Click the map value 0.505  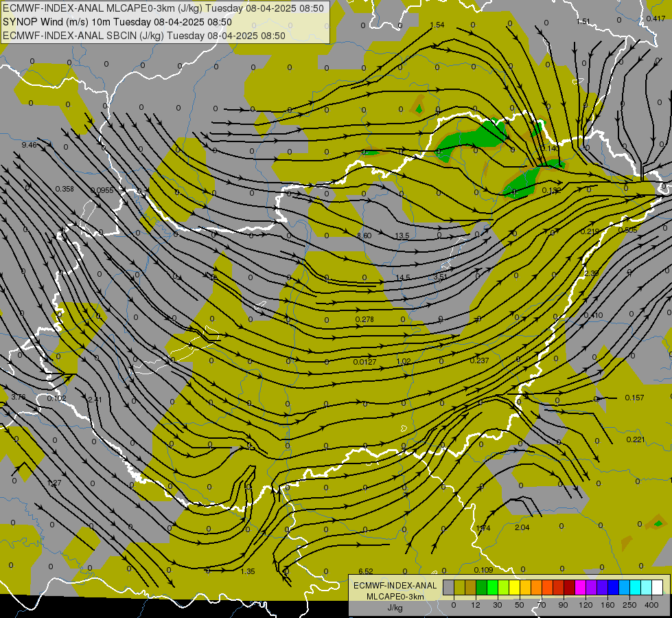627,230
